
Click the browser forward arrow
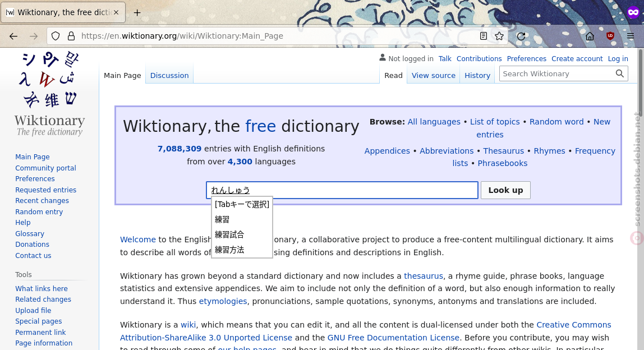pos(33,36)
